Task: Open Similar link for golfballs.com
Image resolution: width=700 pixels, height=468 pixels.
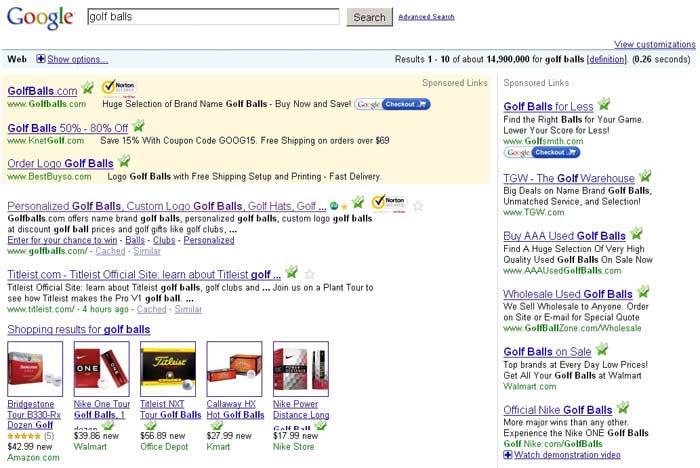Action: tap(147, 251)
